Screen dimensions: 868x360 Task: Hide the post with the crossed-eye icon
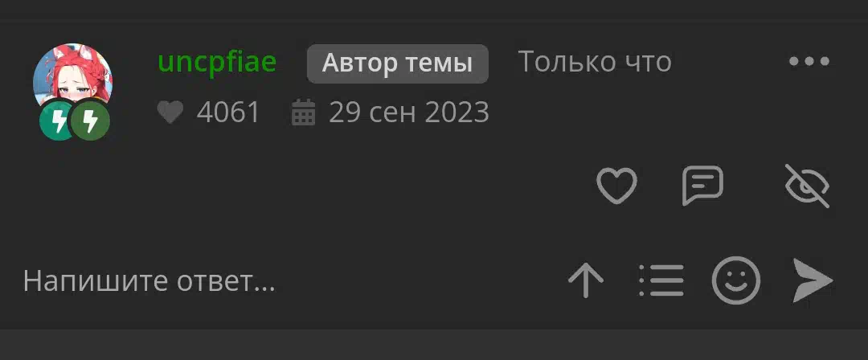click(807, 186)
